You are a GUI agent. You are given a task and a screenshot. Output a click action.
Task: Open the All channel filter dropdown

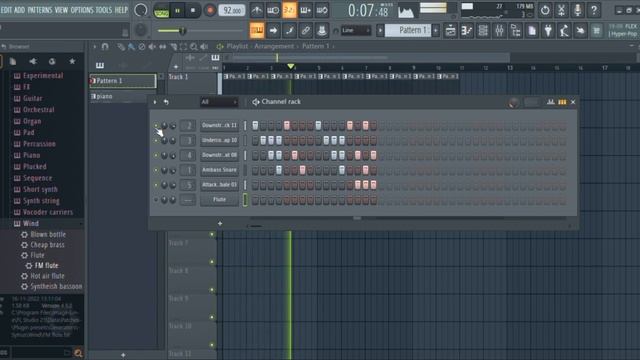pos(219,102)
